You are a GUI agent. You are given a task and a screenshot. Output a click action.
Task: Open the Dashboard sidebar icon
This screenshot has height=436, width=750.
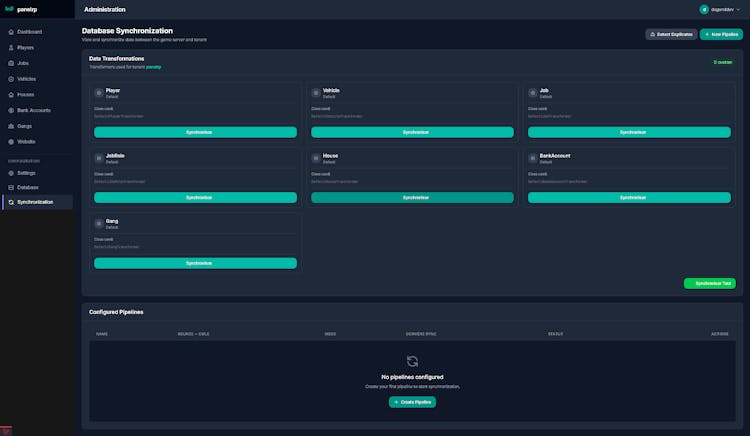[11, 32]
